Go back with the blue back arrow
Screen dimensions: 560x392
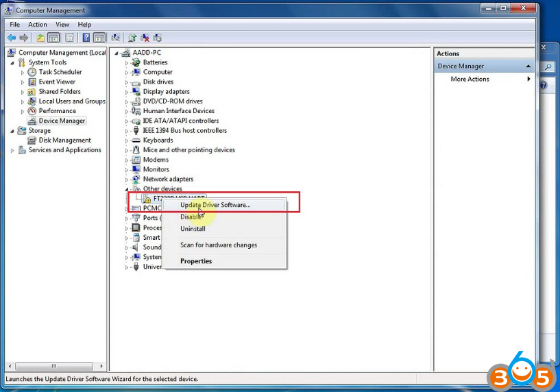click(x=12, y=38)
